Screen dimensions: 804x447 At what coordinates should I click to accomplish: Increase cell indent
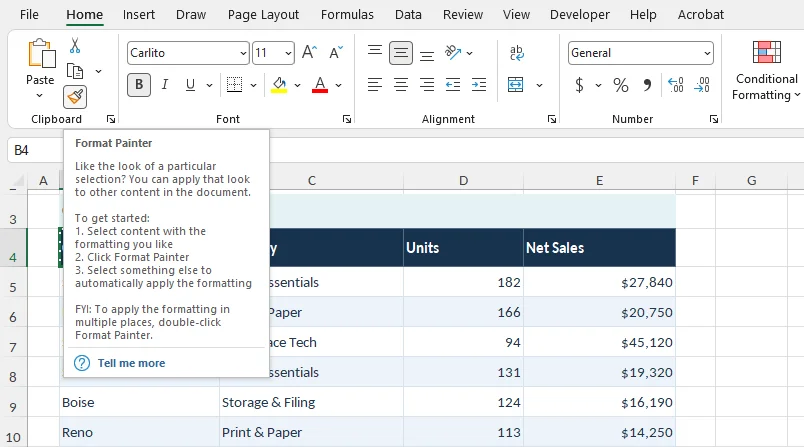(x=479, y=85)
